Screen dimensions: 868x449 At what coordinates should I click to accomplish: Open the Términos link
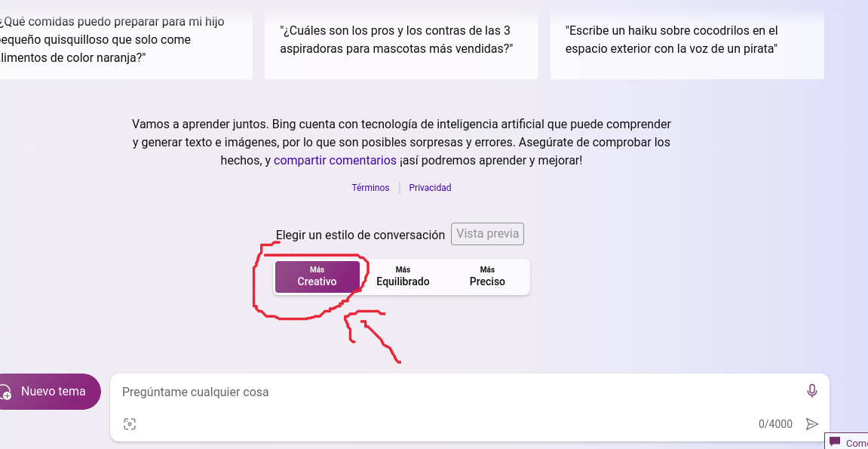coord(370,188)
